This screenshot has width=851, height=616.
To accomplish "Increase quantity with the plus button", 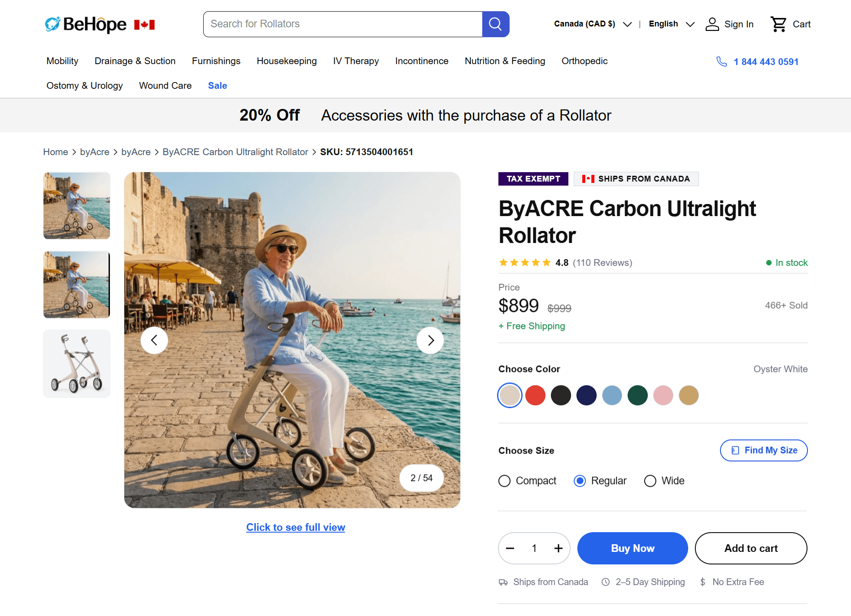I will coord(559,548).
